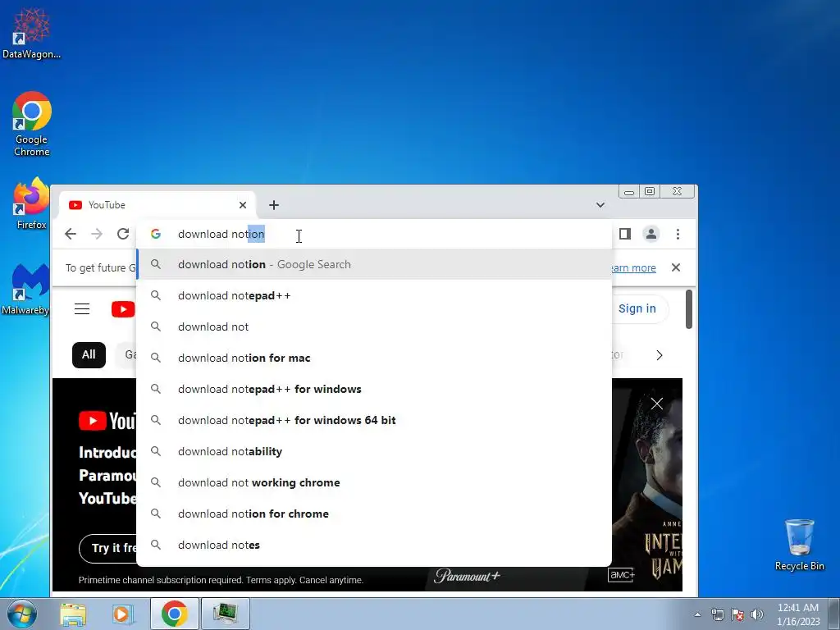Viewport: 840px width, 630px height.
Task: Click Chrome's forward arrow button
Action: click(97, 234)
